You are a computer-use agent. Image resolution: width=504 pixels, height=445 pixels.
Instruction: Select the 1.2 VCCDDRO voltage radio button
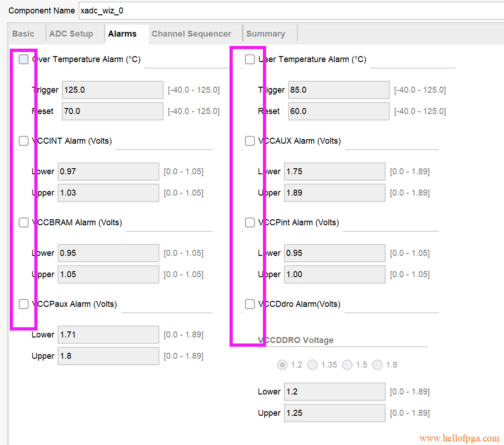click(x=282, y=365)
